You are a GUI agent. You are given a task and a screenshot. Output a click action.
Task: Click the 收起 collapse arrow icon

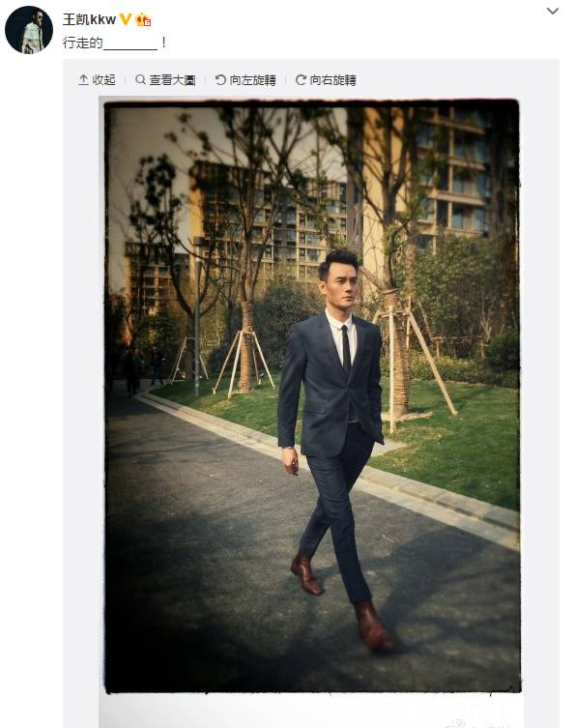(83, 80)
